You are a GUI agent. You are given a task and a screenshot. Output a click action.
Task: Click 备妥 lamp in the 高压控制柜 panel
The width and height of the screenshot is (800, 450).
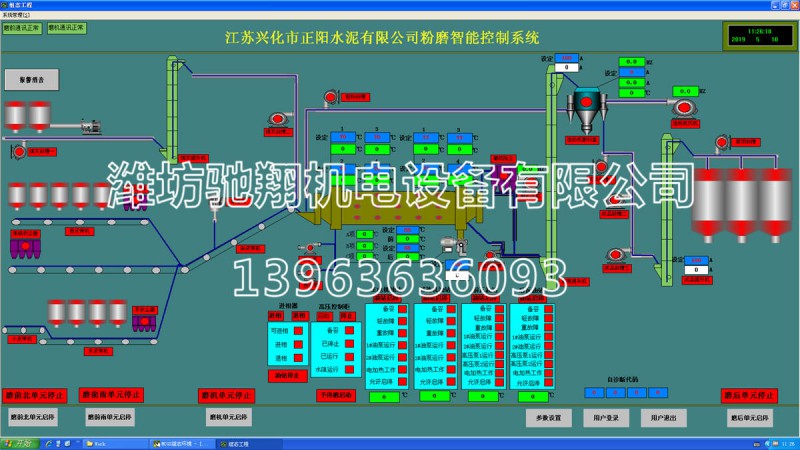point(349,331)
